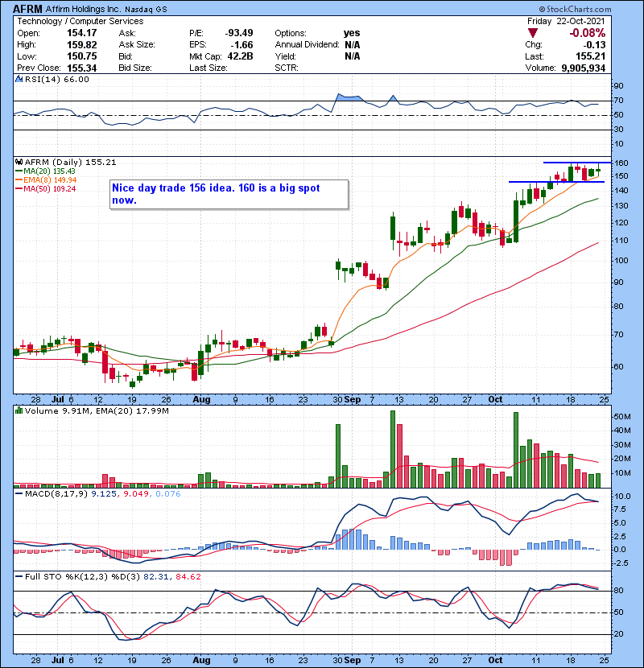Click the 50M volume axis label
The width and height of the screenshot is (644, 668).
tap(621, 417)
